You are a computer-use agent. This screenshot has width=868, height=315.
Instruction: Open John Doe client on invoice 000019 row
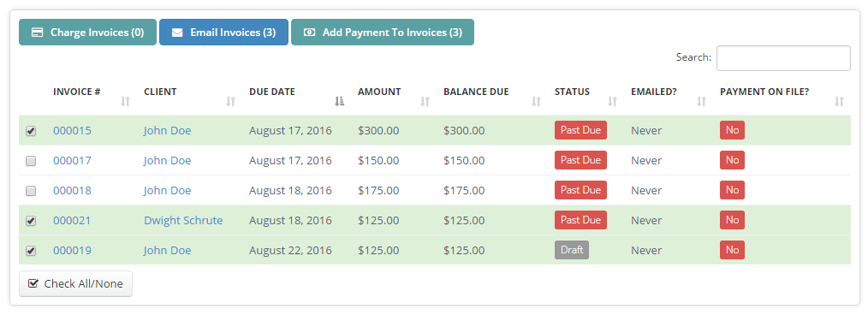pos(167,250)
